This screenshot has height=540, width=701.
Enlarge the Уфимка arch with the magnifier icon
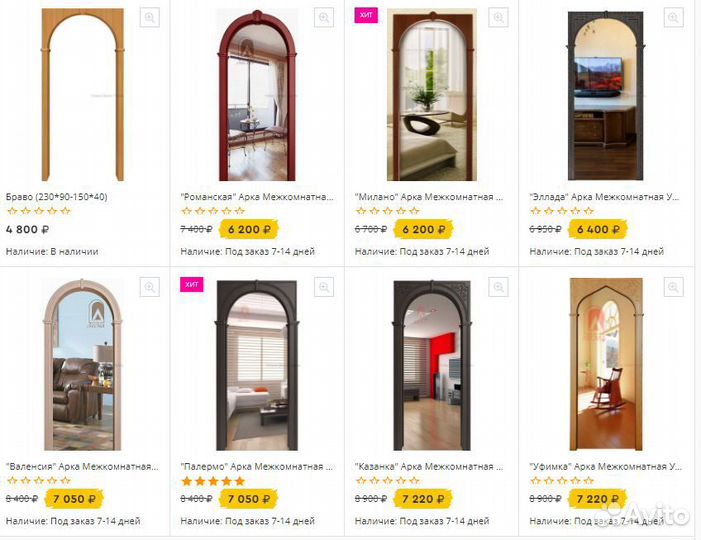click(673, 287)
